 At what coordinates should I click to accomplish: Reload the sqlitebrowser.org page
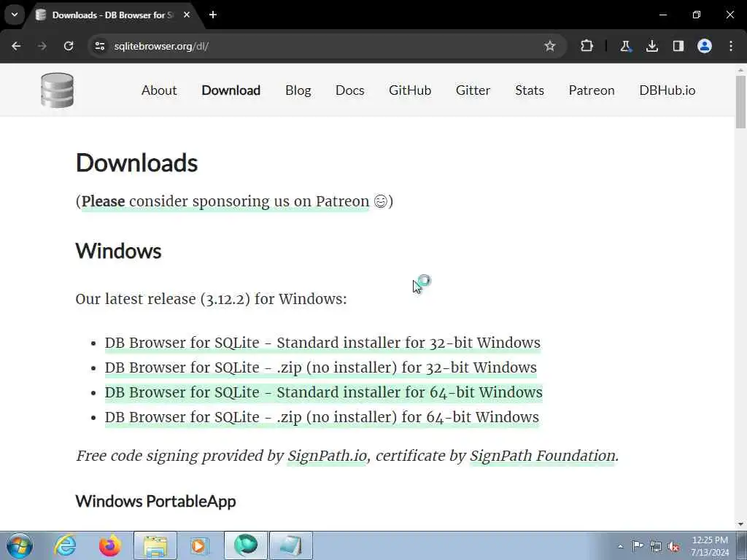tap(69, 46)
